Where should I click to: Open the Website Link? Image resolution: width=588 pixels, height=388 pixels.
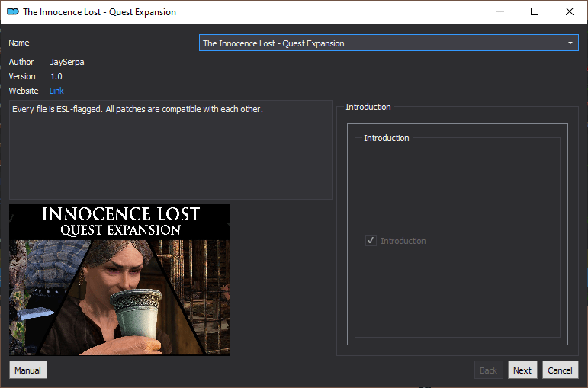tap(56, 91)
